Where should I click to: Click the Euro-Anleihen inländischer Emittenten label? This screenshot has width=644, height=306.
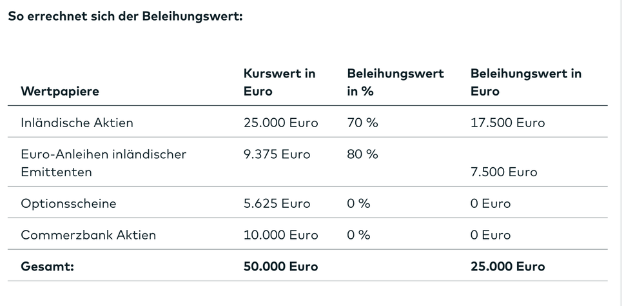pos(103,163)
